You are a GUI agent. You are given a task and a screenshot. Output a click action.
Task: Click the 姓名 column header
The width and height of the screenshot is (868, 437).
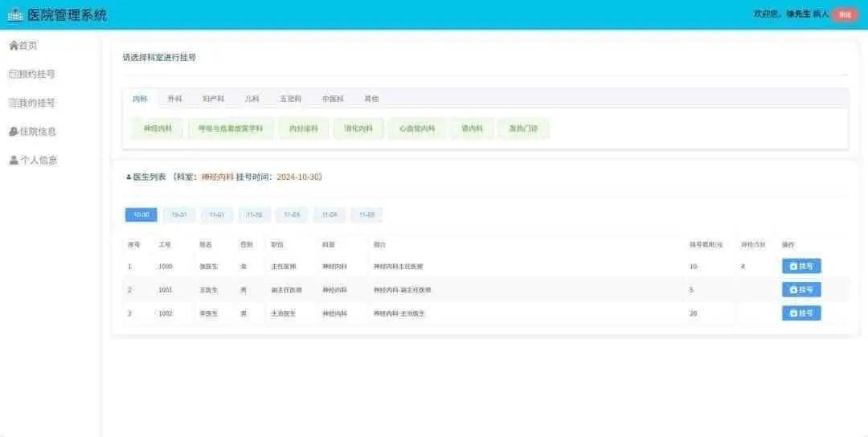click(x=206, y=244)
